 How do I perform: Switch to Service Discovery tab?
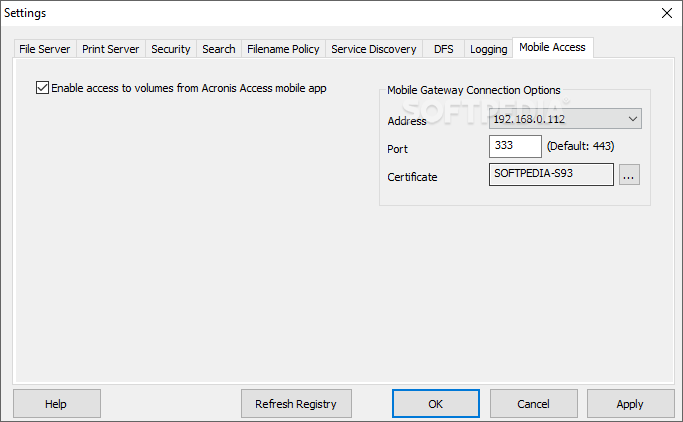(374, 49)
